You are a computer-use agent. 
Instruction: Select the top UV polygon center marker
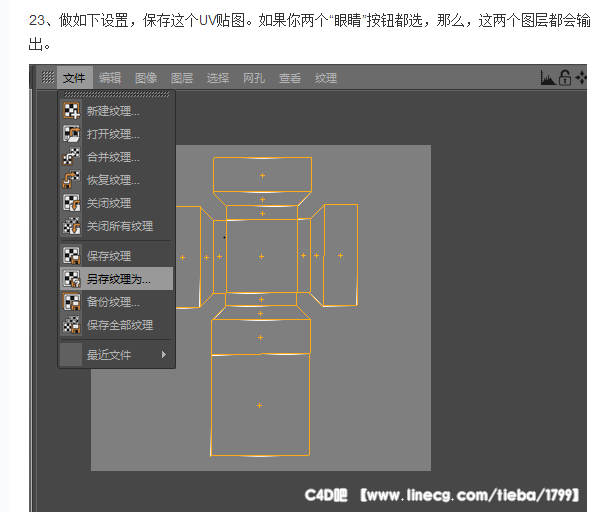pos(262,176)
